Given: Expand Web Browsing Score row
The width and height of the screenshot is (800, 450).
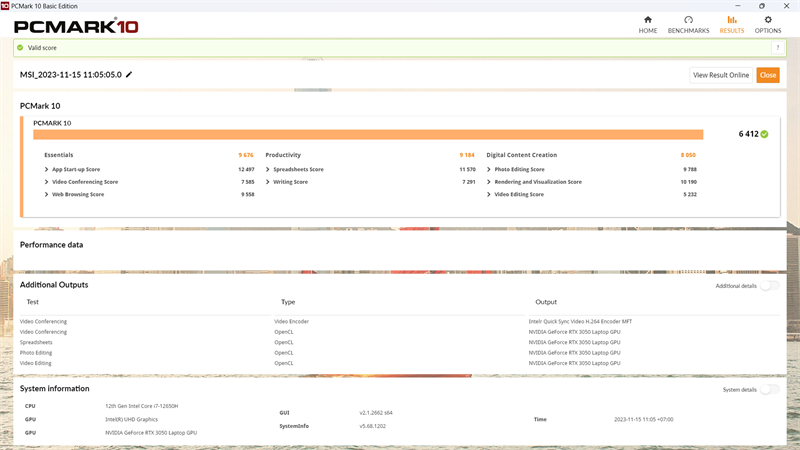Looking at the screenshot, I should point(47,194).
